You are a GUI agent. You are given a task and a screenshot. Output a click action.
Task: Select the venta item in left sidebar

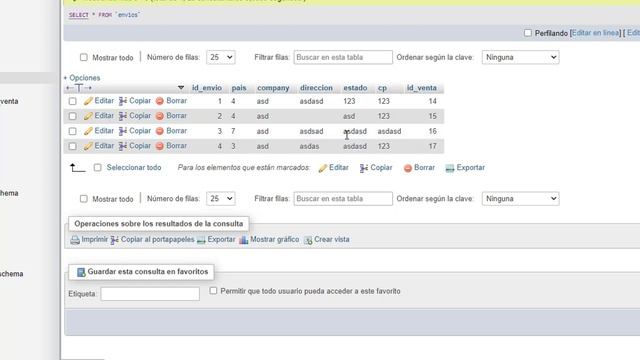(x=9, y=101)
